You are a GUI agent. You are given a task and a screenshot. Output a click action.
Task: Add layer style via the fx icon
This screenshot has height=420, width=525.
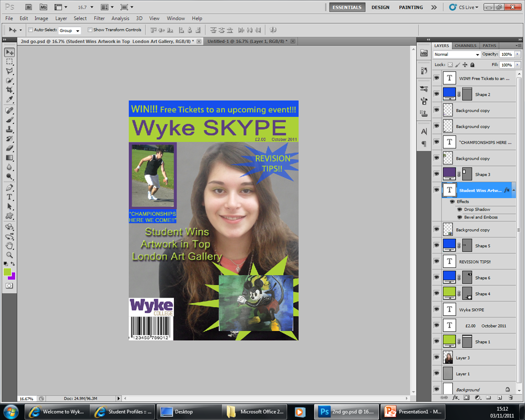point(456,397)
